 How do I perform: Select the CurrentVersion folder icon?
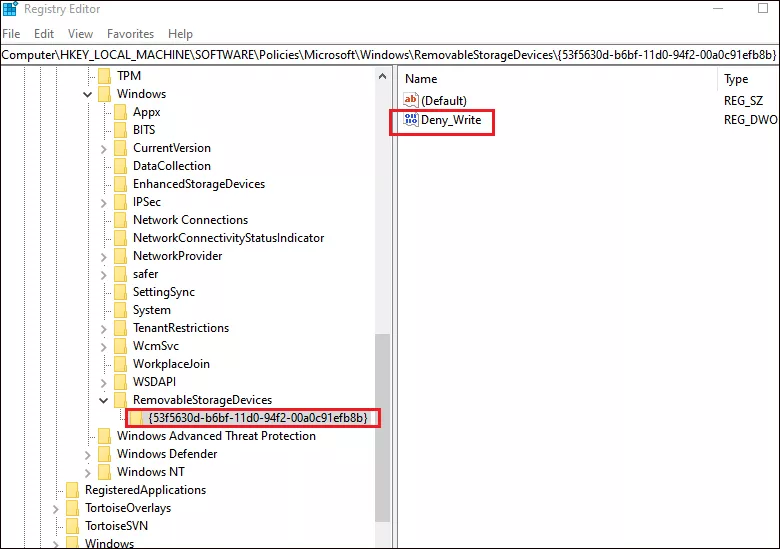[120, 148]
